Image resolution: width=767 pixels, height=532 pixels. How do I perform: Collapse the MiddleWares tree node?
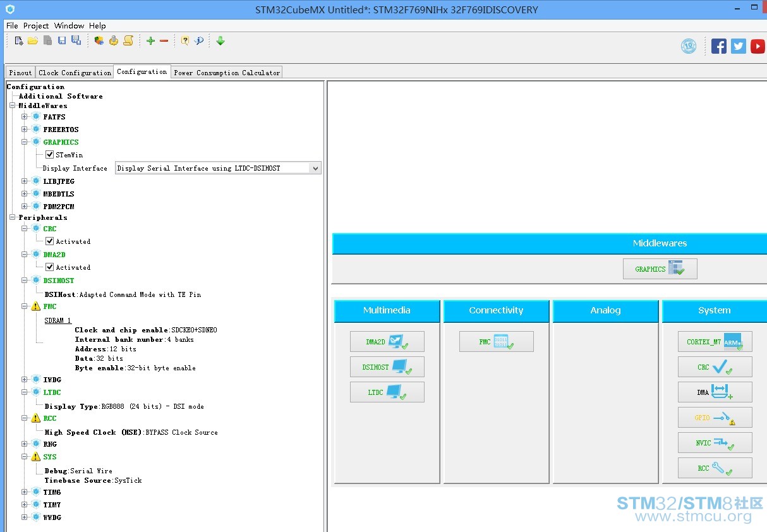tap(12, 106)
